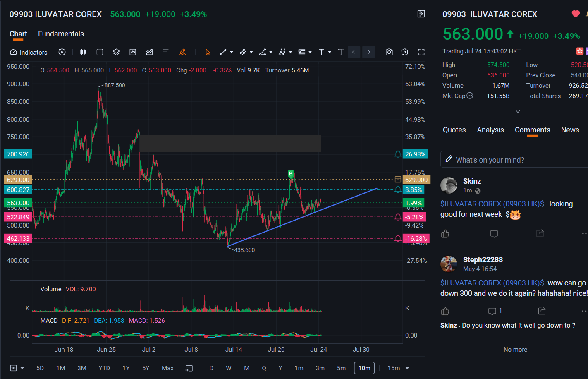The width and height of the screenshot is (588, 379).
Task: Open the overlay layers icon
Action: coord(116,52)
